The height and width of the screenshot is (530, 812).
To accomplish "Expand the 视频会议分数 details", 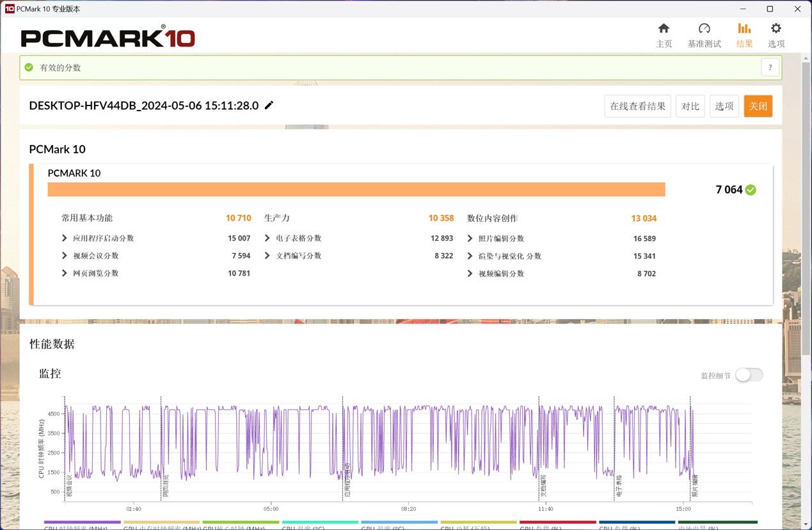I will click(x=65, y=256).
